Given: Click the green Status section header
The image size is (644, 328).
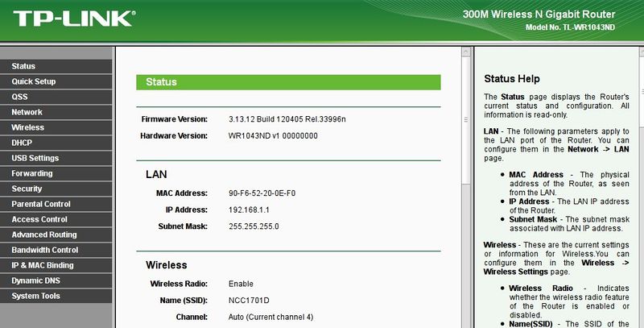Looking at the screenshot, I should tap(288, 82).
